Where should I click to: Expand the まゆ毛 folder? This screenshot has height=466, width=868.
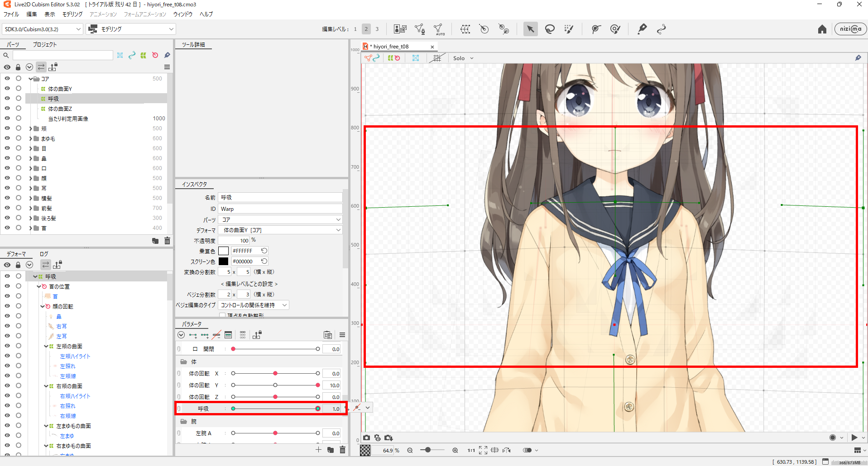pyautogui.click(x=31, y=138)
